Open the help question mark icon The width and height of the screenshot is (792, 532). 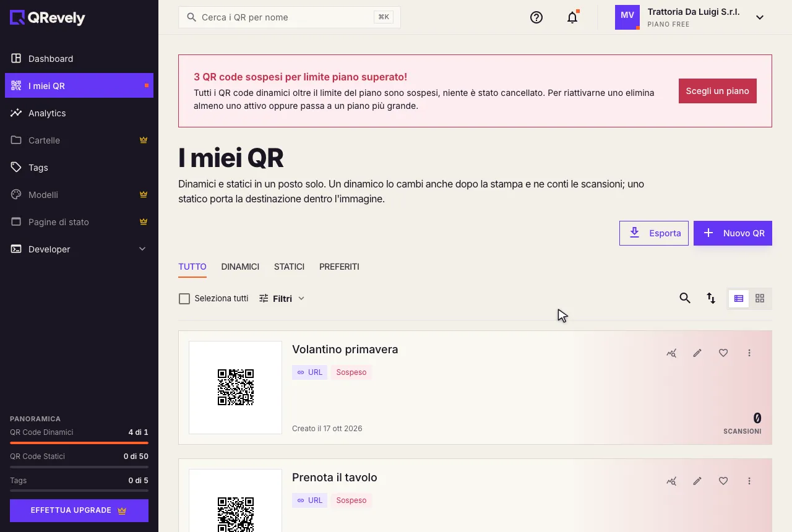[536, 17]
